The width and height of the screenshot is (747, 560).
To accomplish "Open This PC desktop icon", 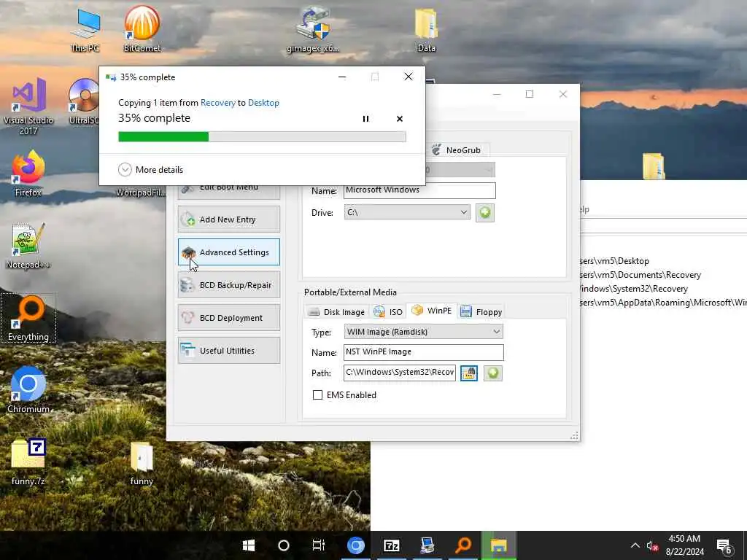I will pyautogui.click(x=85, y=29).
